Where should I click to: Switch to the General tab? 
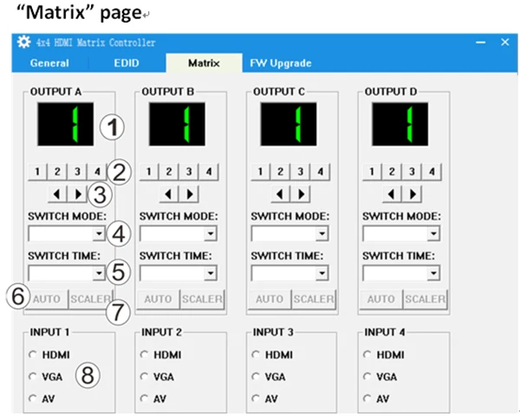pos(49,63)
